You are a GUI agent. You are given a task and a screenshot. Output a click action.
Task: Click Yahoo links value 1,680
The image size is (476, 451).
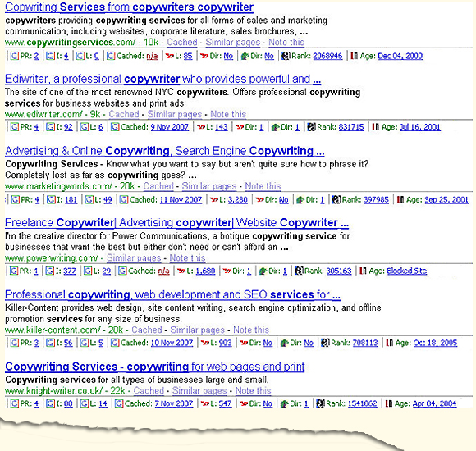(205, 271)
